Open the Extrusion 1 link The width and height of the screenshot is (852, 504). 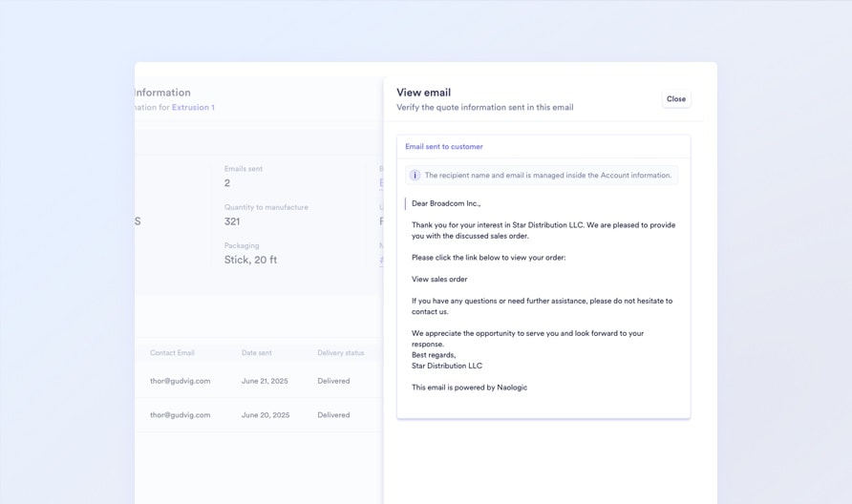(193, 107)
